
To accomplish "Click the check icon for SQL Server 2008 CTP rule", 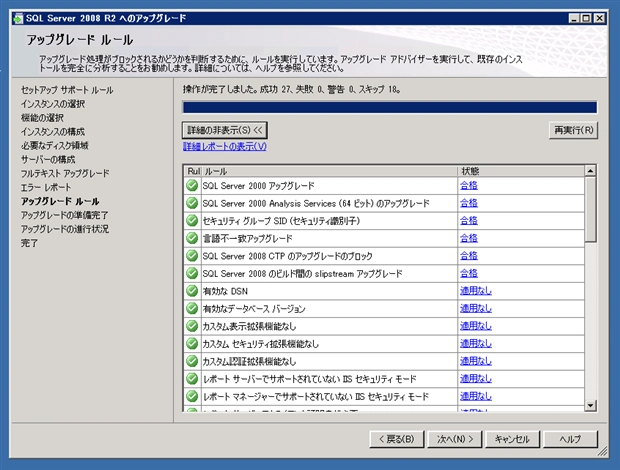I will click(x=192, y=256).
